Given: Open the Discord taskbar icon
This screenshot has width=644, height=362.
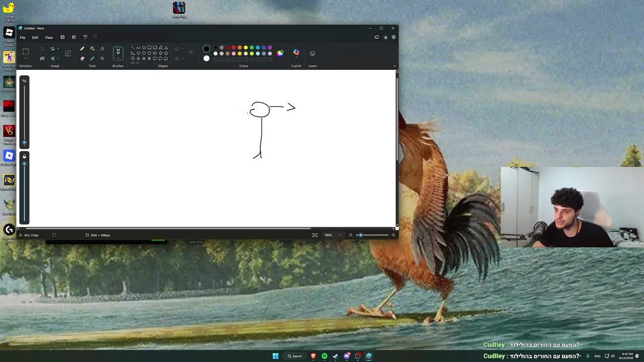Looking at the screenshot, I should (347, 356).
